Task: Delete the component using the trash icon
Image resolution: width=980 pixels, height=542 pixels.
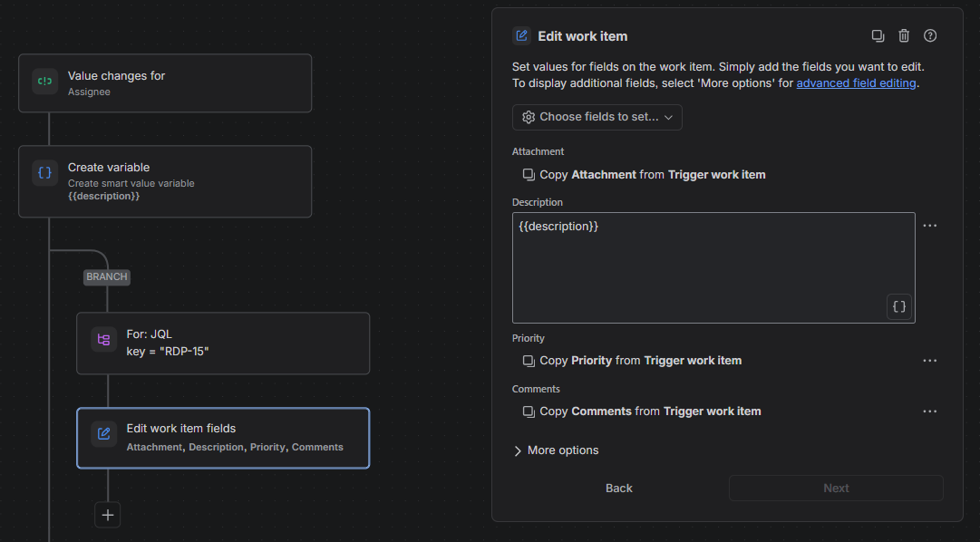Action: (x=904, y=36)
